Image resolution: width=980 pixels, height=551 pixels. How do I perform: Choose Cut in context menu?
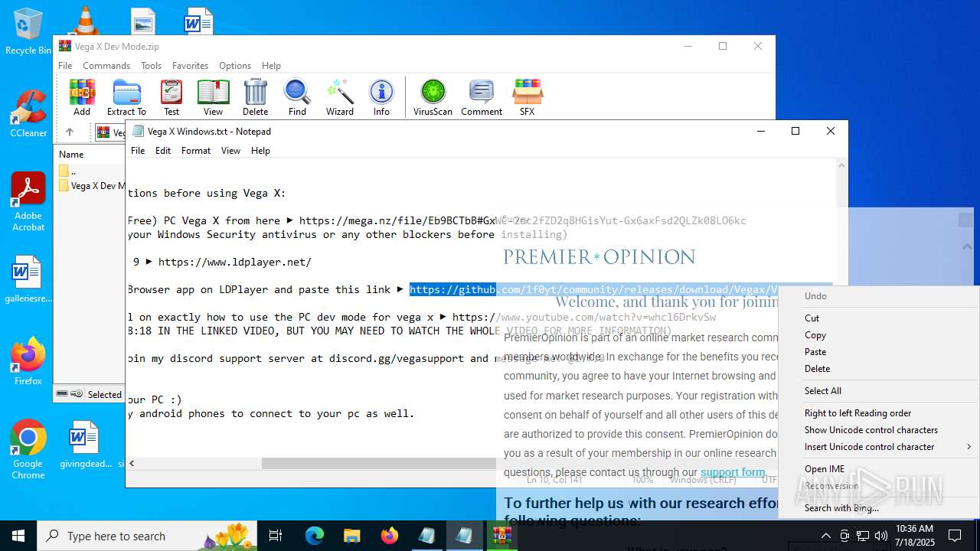(879, 318)
